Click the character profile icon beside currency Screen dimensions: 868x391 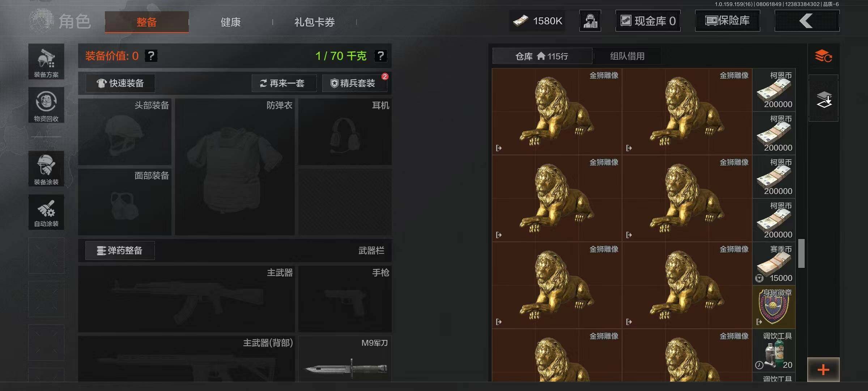(x=590, y=21)
